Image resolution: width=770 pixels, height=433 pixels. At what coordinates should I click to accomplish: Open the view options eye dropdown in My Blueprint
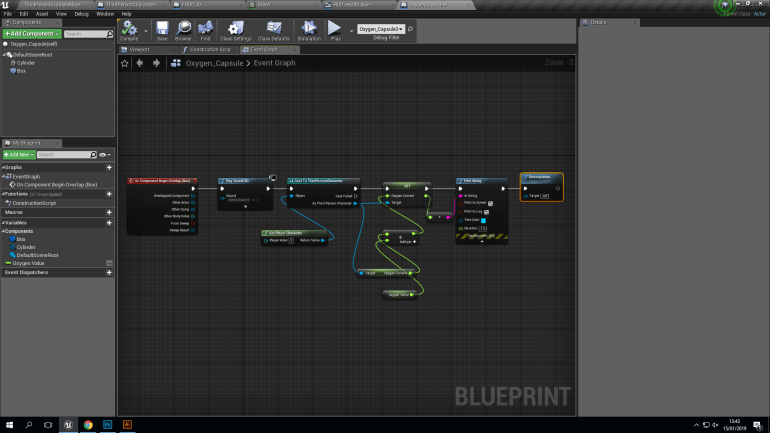point(105,155)
